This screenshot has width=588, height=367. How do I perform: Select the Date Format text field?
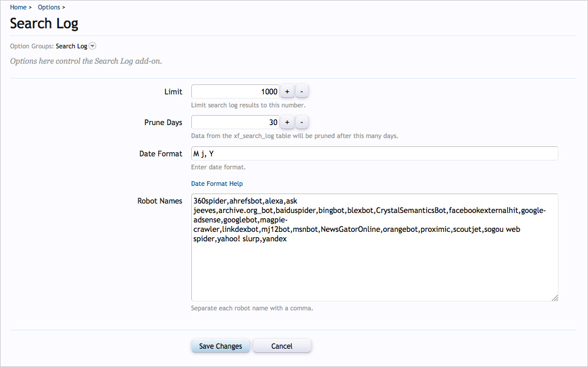374,153
